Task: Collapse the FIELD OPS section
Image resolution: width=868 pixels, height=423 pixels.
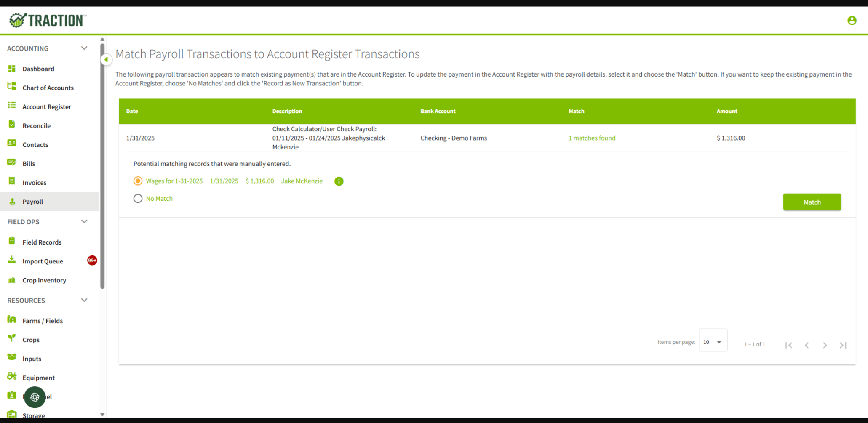Action: 84,221
